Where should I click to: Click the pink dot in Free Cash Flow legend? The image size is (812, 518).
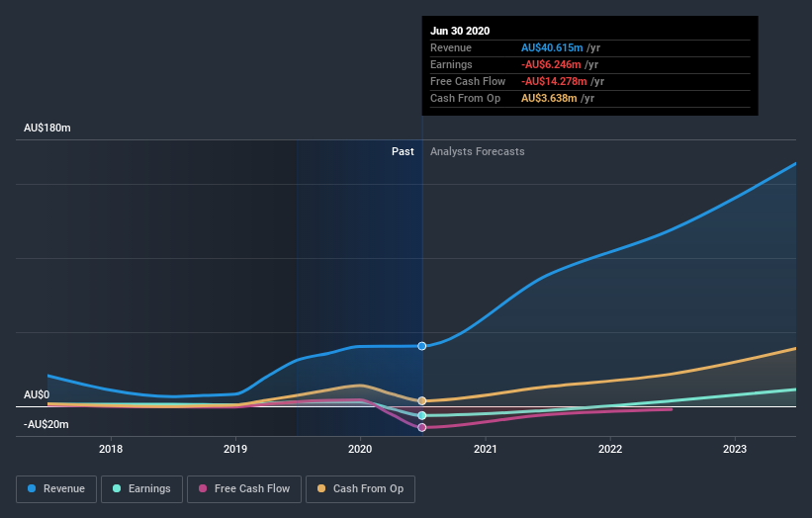tap(203, 488)
